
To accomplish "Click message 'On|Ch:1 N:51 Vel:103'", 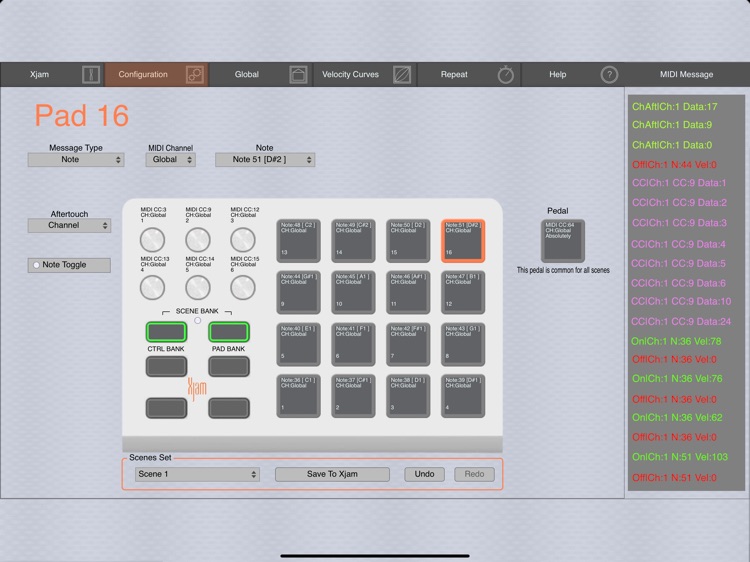I will pos(680,457).
